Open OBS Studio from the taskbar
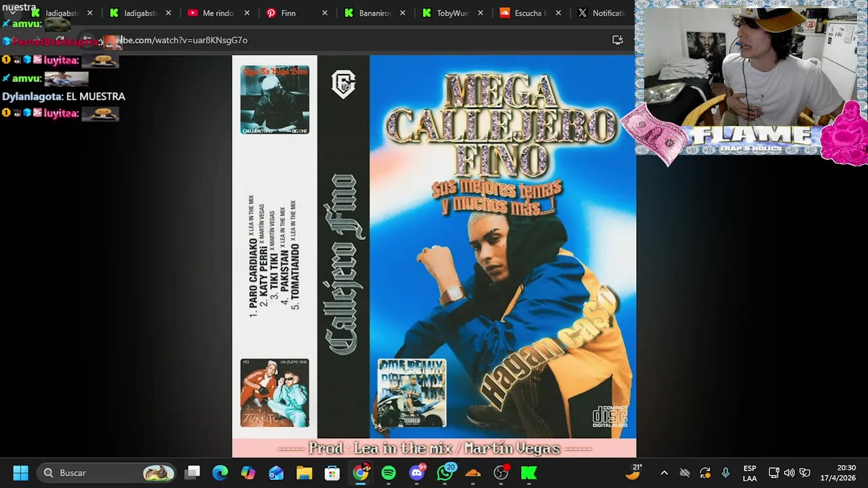This screenshot has height=488, width=868. 501,472
